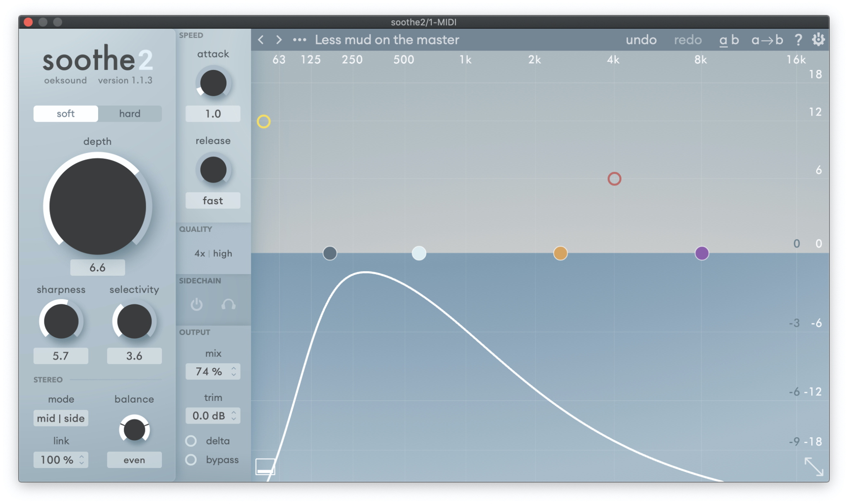Open the settings gear icon
The image size is (848, 504).
[x=818, y=40]
